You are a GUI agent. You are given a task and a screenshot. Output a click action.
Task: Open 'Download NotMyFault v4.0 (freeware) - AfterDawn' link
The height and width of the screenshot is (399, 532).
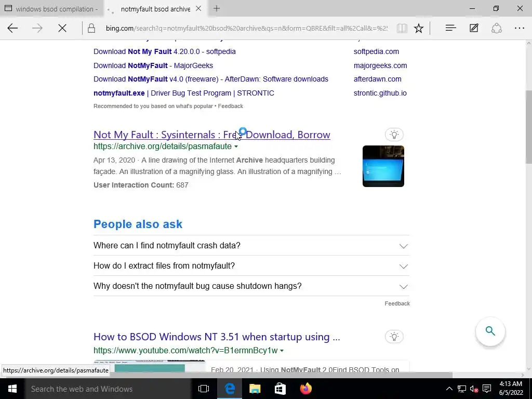[211, 79]
